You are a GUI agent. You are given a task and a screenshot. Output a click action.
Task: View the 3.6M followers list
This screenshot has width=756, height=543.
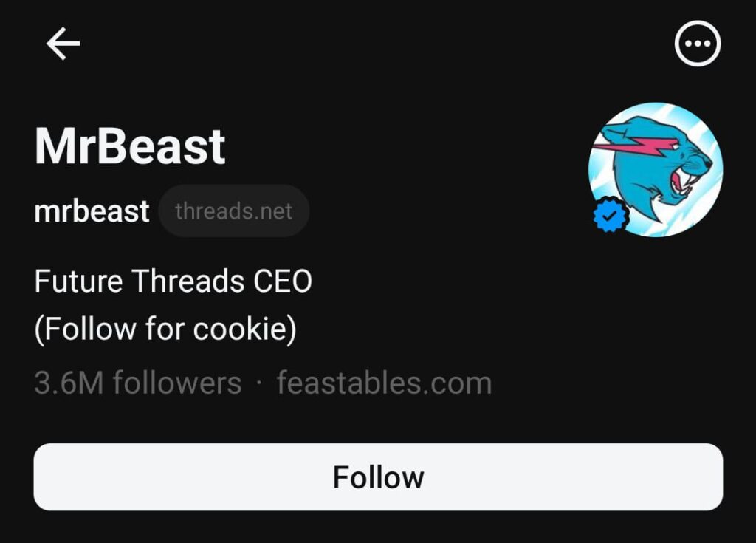135,382
